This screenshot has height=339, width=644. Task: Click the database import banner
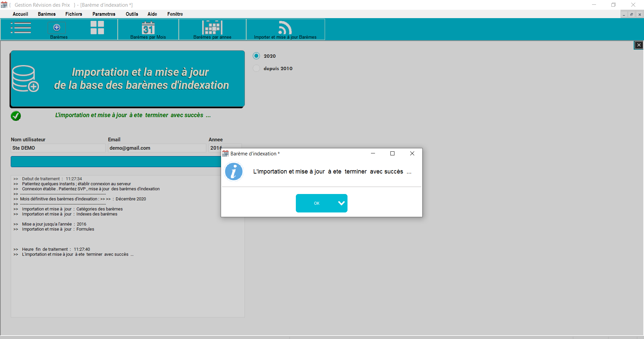[127, 79]
